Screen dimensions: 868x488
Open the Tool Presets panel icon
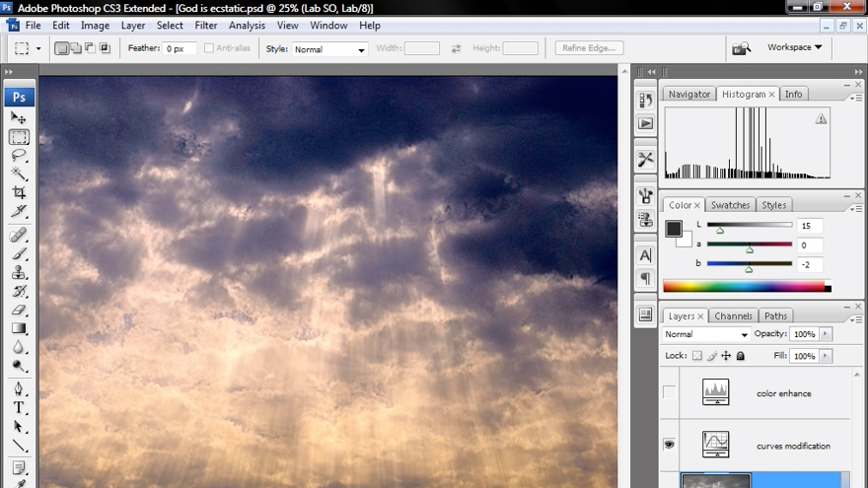click(x=645, y=160)
